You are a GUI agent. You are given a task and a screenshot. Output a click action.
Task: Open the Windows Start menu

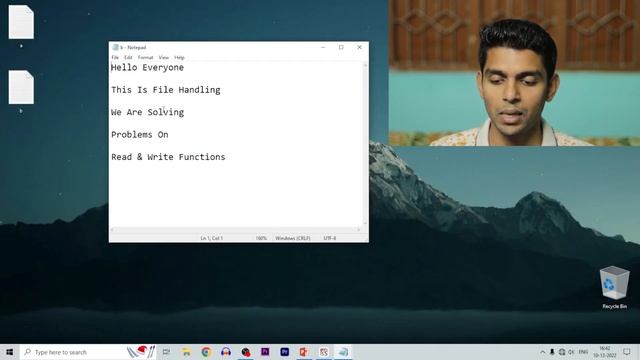(x=10, y=352)
